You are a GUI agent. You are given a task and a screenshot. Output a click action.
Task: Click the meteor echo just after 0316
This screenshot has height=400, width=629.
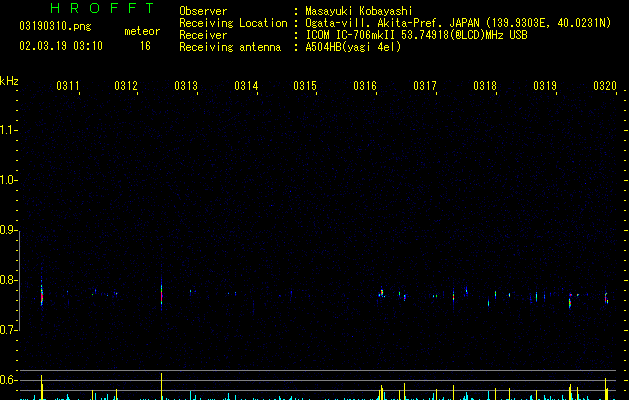[382, 293]
